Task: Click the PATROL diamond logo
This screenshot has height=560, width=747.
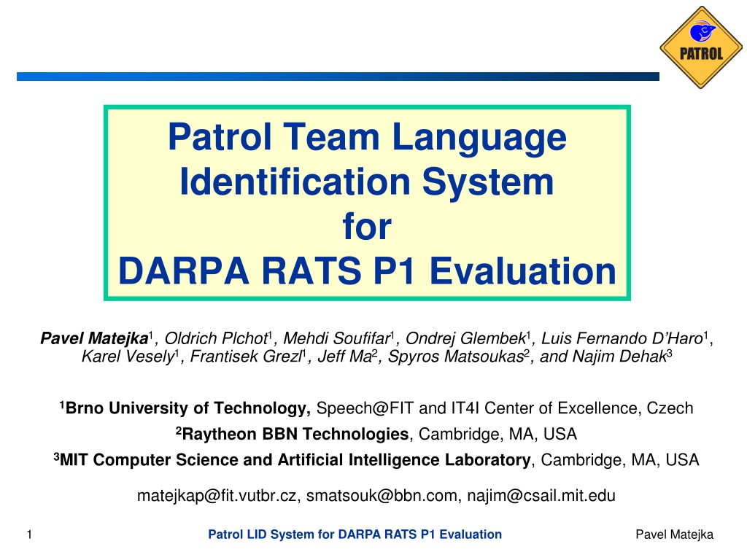Action: tap(701, 47)
